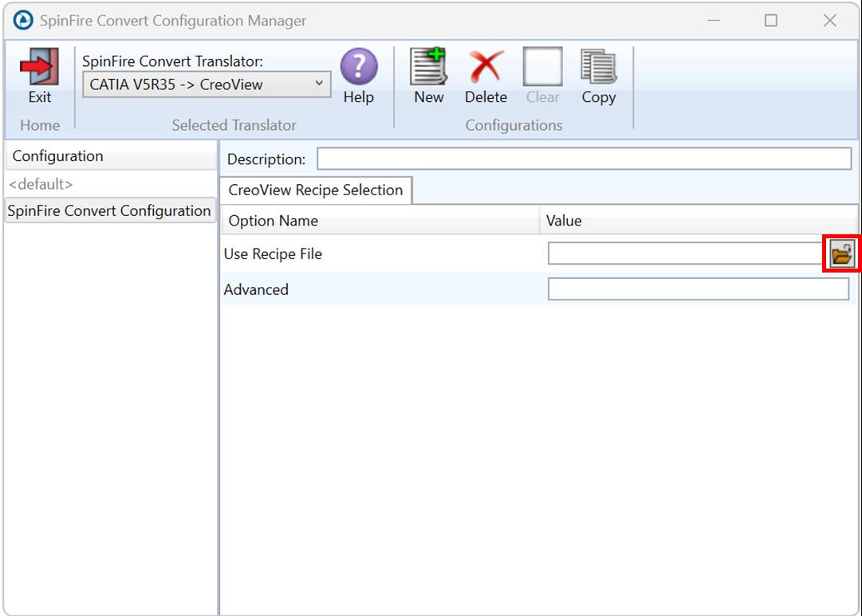
Task: Minimize the Configuration Manager window
Action: (x=714, y=21)
